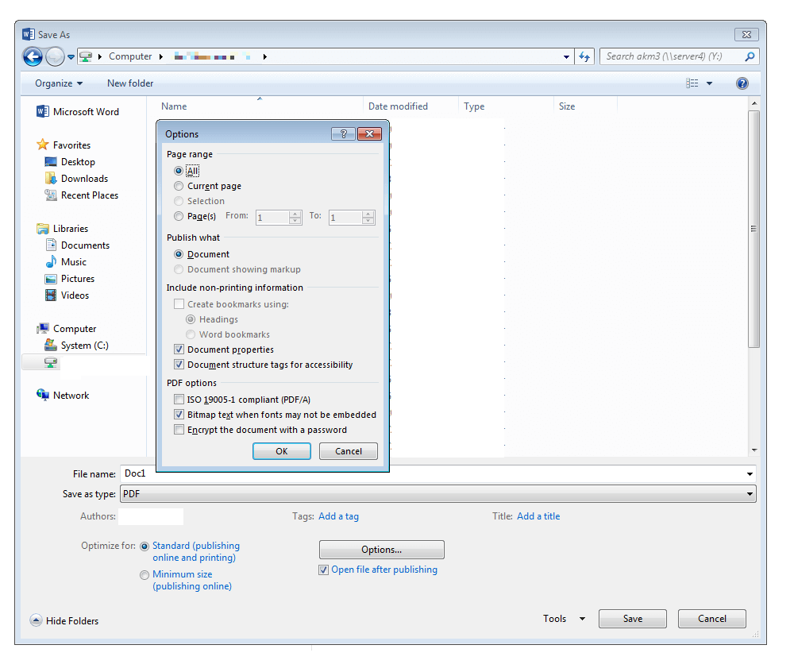The image size is (794, 672).
Task: Select the Current page radio button
Action: click(x=178, y=186)
